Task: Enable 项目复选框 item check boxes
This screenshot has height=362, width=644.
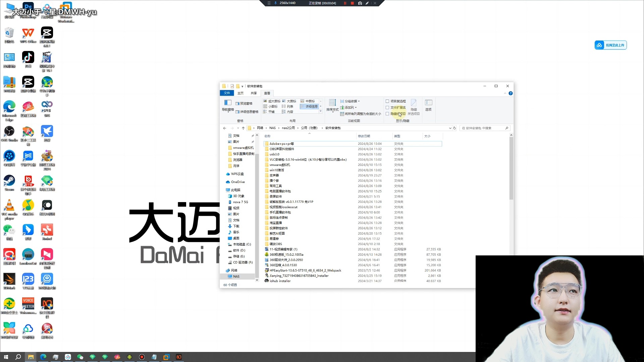Action: [x=388, y=101]
